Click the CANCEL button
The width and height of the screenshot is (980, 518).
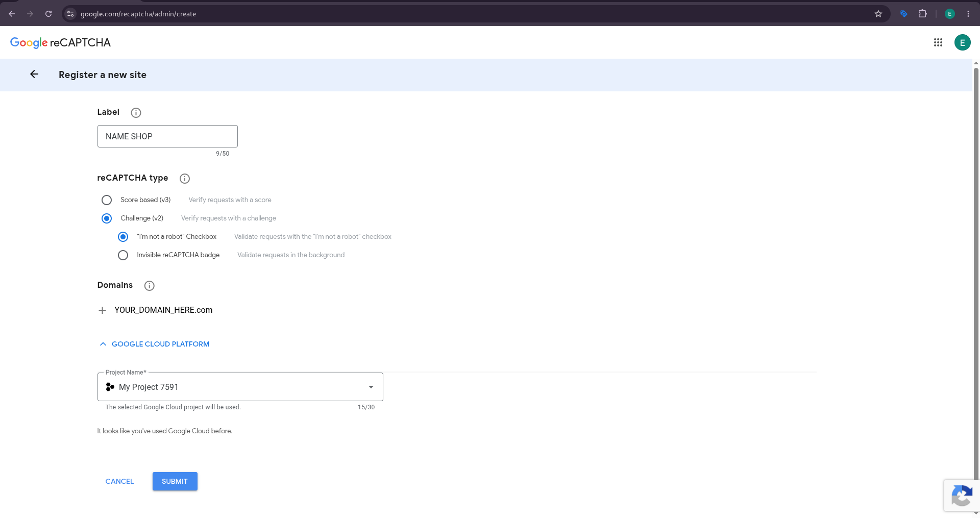click(x=119, y=481)
